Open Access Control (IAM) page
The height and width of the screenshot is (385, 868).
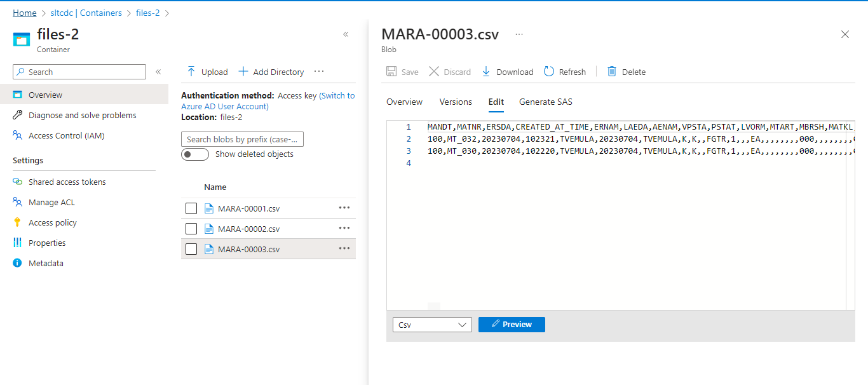66,135
